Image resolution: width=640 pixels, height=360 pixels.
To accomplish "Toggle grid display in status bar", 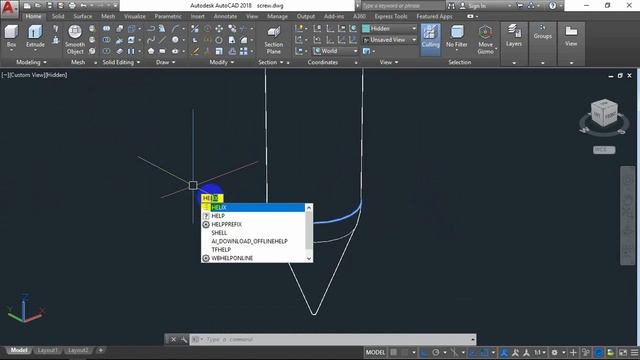I will pos(393,352).
